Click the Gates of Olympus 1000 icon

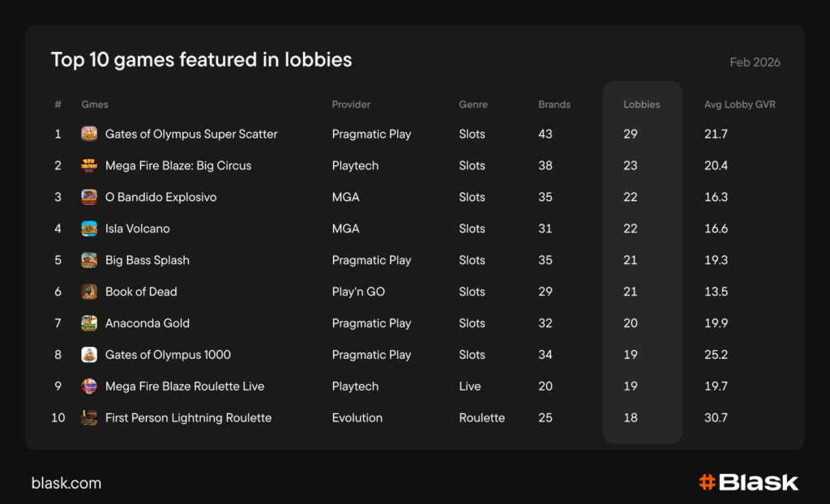89,355
